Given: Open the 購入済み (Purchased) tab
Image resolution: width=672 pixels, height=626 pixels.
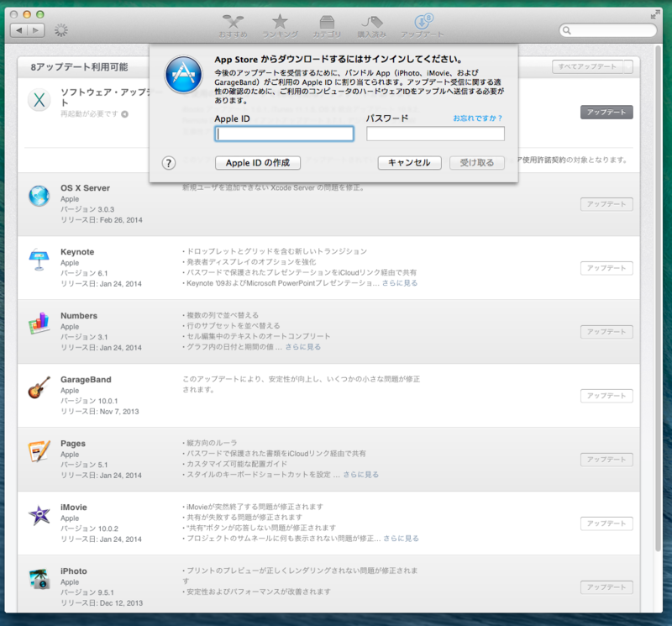Looking at the screenshot, I should [371, 26].
